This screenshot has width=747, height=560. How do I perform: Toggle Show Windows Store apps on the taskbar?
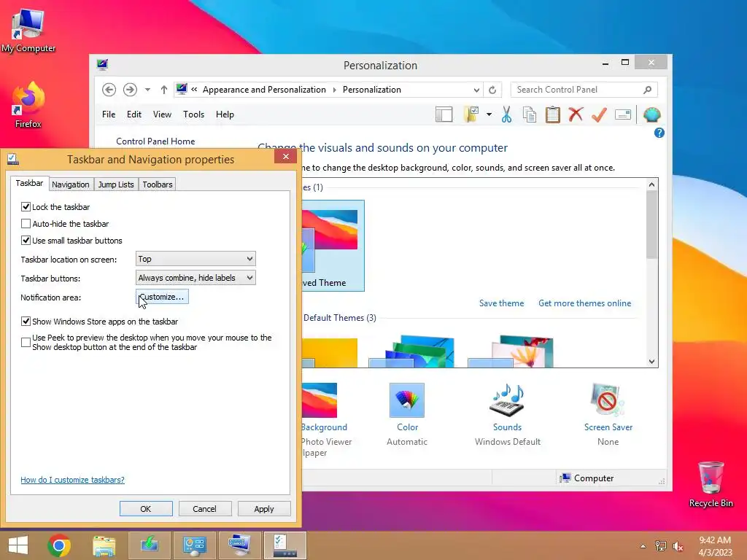click(x=26, y=322)
